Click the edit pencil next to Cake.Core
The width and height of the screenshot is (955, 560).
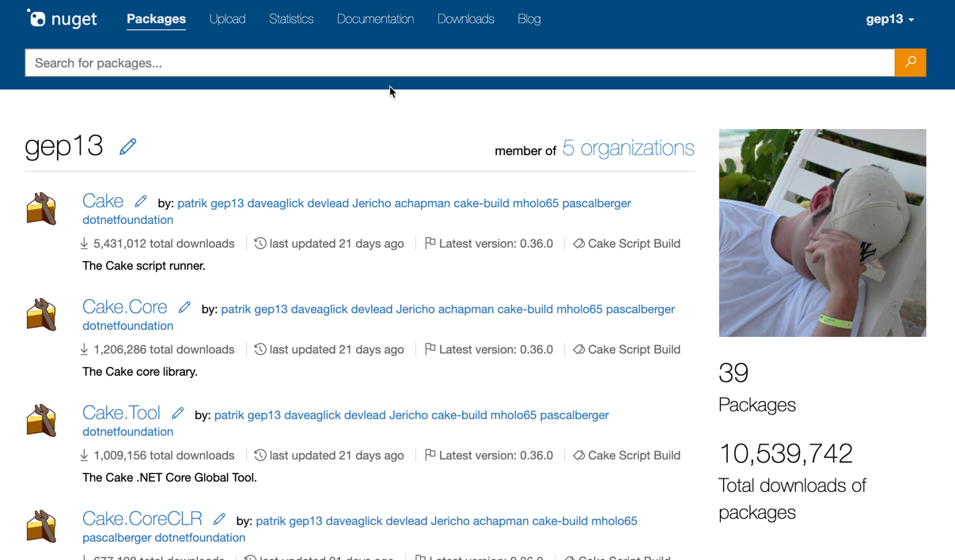click(x=184, y=308)
